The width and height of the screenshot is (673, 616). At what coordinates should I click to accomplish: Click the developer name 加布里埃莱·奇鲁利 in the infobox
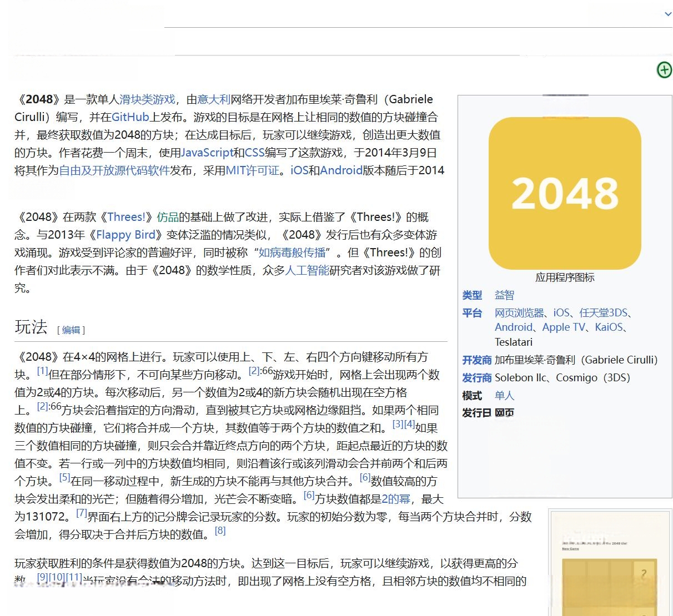click(535, 360)
